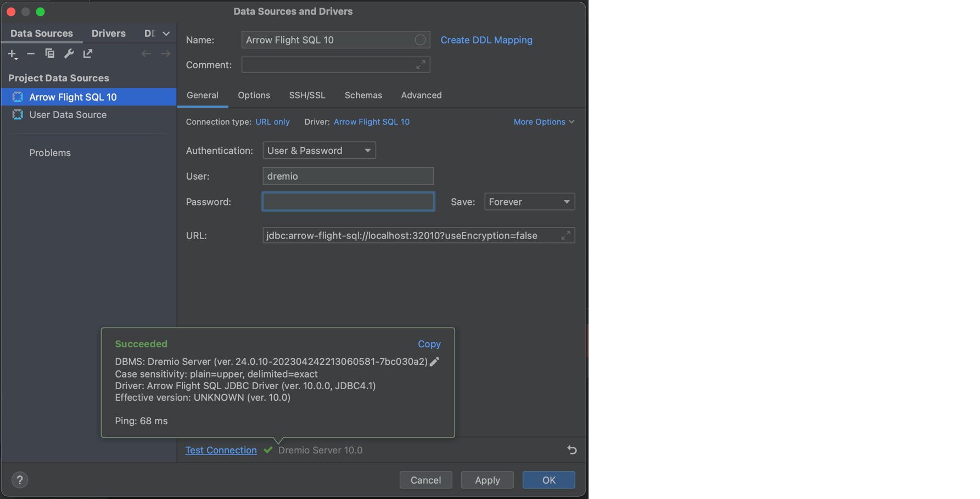The image size is (980, 499).
Task: Revert changes with the undo icon
Action: point(572,450)
